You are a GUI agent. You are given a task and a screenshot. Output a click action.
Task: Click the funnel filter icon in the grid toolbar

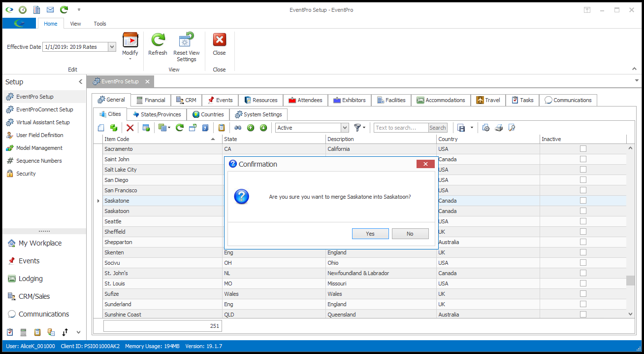[357, 128]
